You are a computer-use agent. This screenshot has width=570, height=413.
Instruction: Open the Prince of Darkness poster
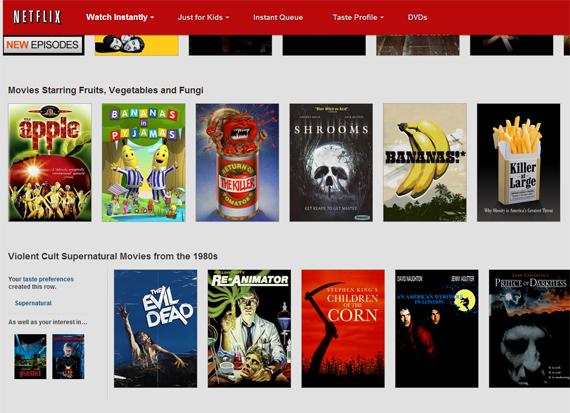click(x=530, y=329)
